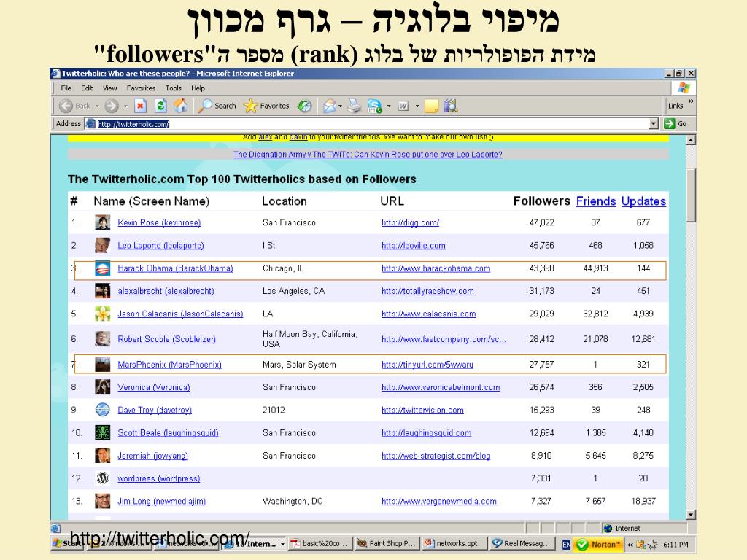This screenshot has height=560, width=747.
Task: Open the 'alex' link in yellow banner
Action: tap(265, 136)
